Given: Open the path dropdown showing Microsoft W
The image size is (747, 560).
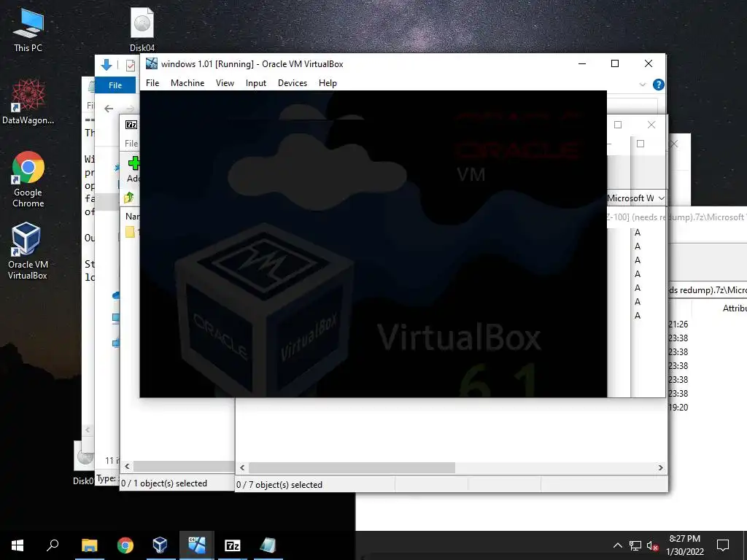Looking at the screenshot, I should [661, 198].
